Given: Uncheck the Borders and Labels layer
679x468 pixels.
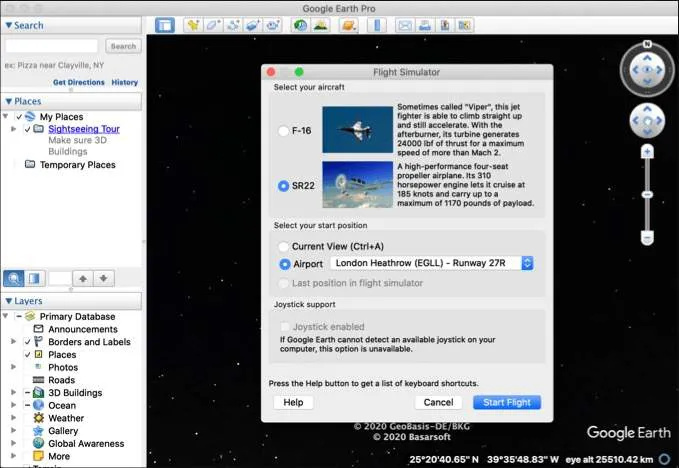Looking at the screenshot, I should (27, 342).
